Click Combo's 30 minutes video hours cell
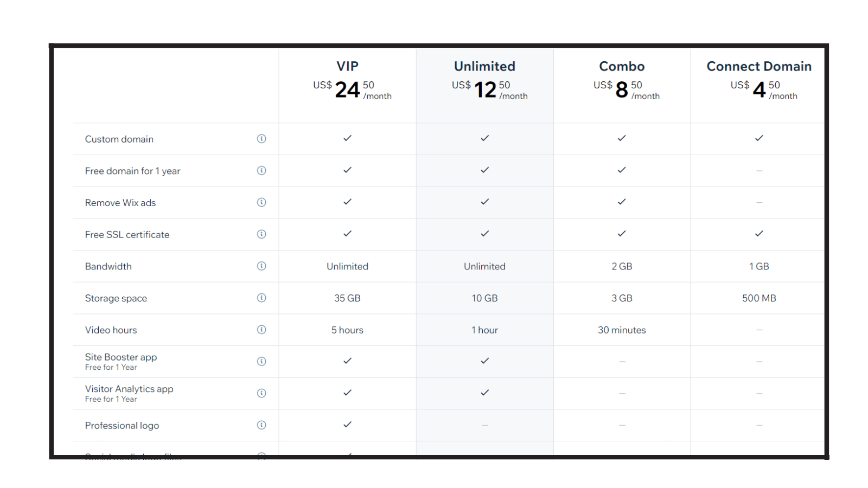Screen dimensions: 868x488 [622, 330]
